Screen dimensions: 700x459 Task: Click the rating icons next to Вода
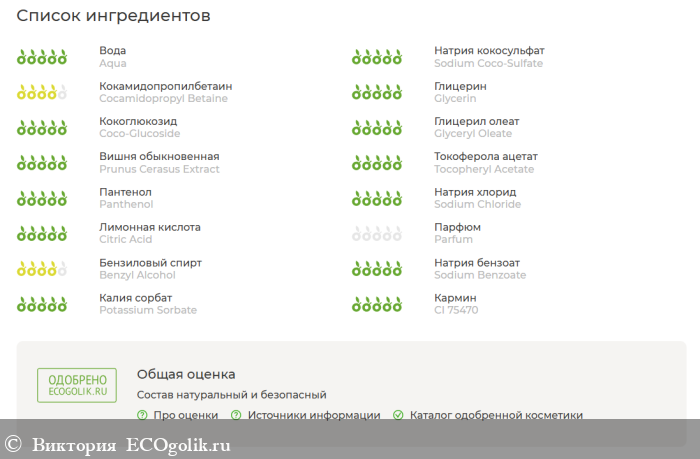42,57
